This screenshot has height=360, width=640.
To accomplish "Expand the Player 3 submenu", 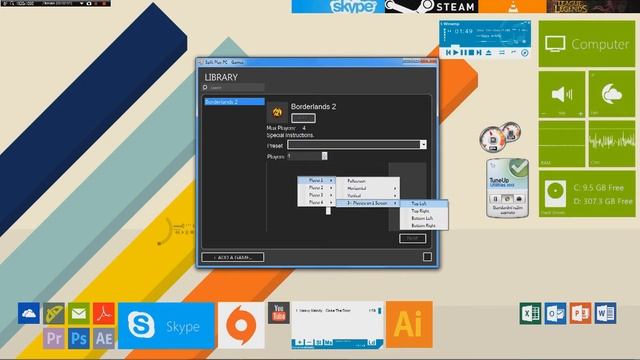I will click(x=317, y=195).
